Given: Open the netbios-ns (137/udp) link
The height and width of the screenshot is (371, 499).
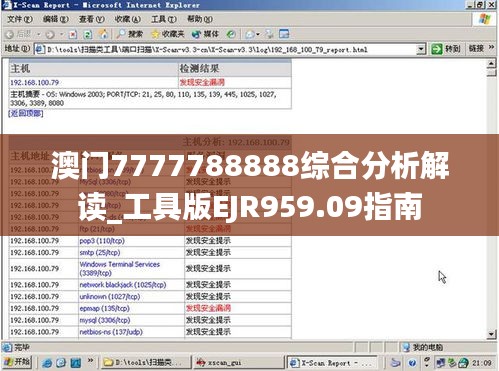Looking at the screenshot, I should coord(111,332).
